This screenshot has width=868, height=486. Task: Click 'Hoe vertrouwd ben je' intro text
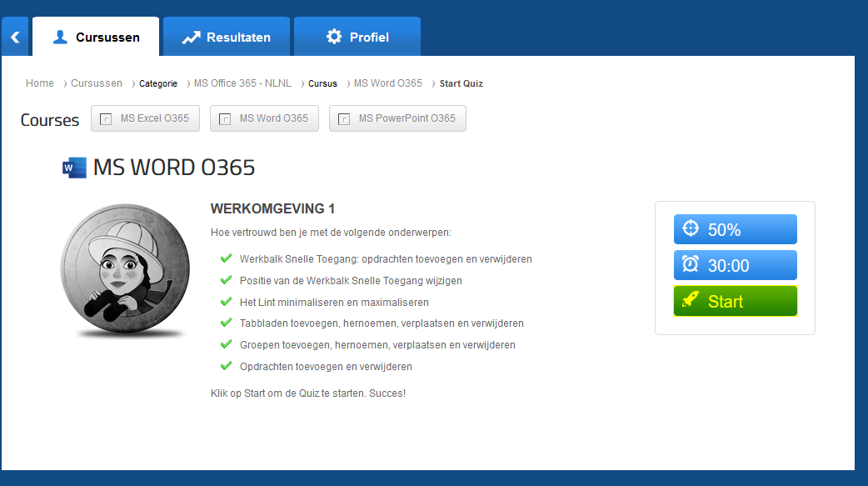click(x=331, y=233)
